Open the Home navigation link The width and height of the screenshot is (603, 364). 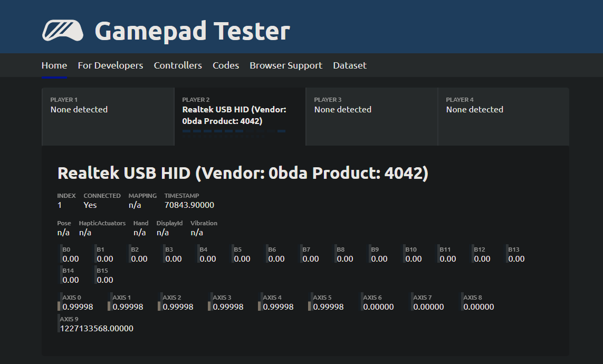point(54,65)
